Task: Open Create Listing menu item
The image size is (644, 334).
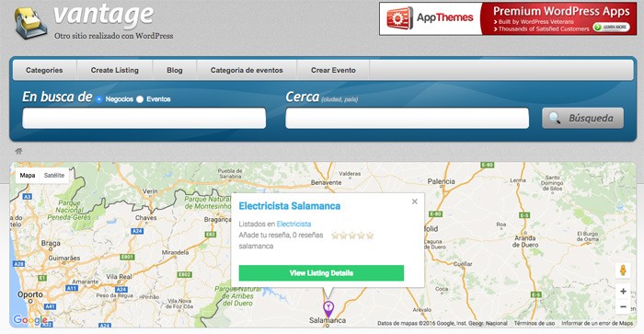Action: pyautogui.click(x=115, y=70)
